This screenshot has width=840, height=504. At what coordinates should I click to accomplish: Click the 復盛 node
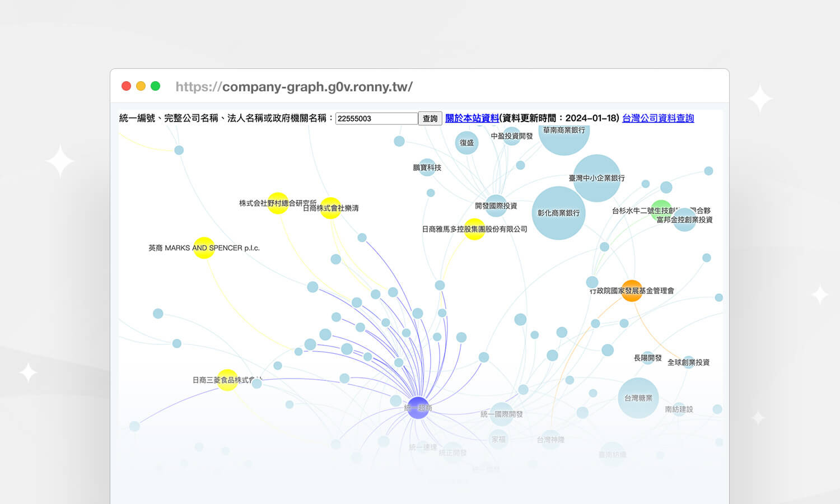[466, 143]
